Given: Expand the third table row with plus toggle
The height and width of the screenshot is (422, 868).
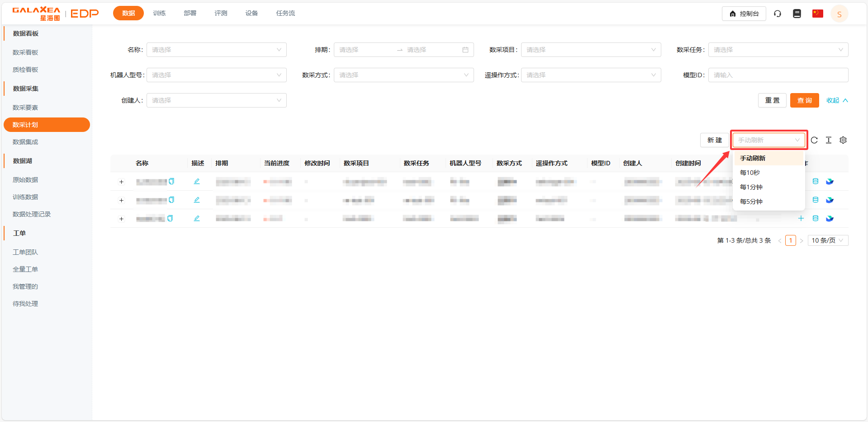Looking at the screenshot, I should click(121, 219).
